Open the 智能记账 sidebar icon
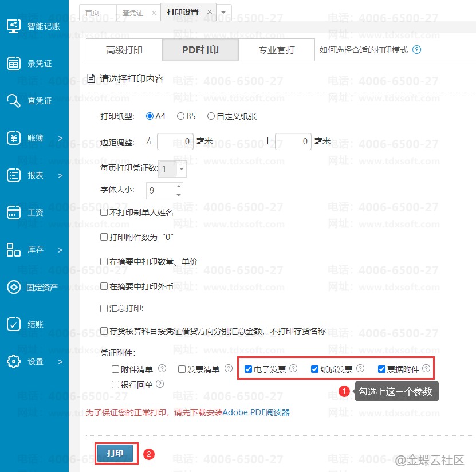 tap(14, 26)
